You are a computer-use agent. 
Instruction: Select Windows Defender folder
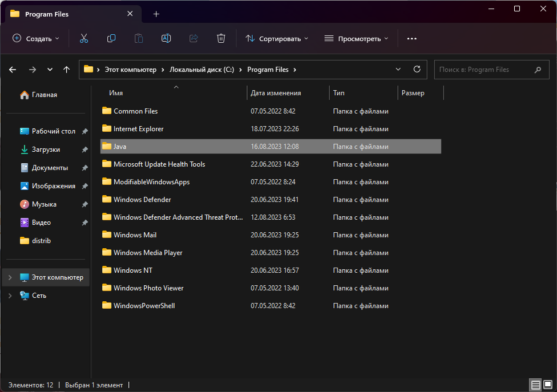point(271,200)
